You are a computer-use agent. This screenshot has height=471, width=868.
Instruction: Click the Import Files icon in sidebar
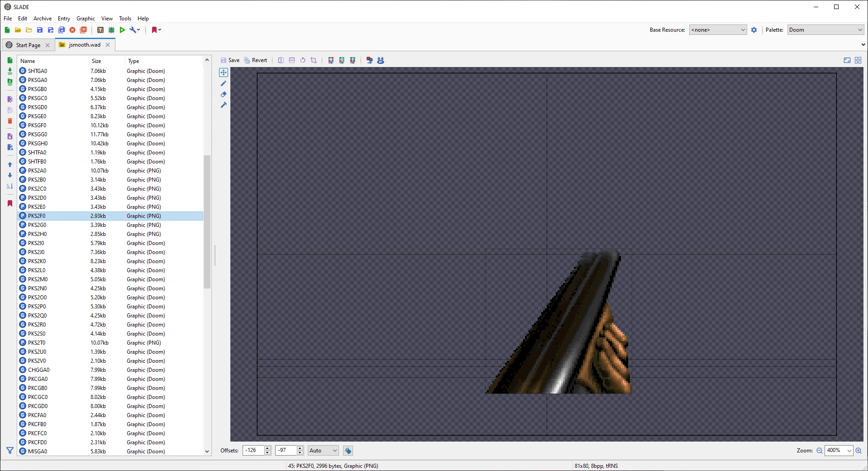tap(10, 71)
